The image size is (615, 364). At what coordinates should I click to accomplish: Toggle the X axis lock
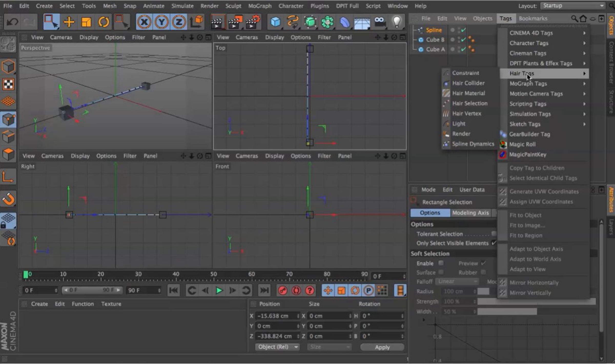click(144, 22)
